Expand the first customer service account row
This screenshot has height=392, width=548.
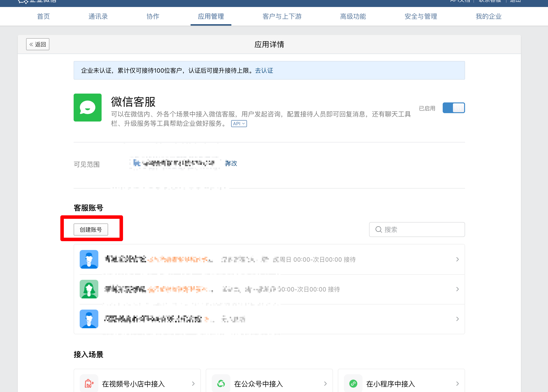tap(269, 259)
